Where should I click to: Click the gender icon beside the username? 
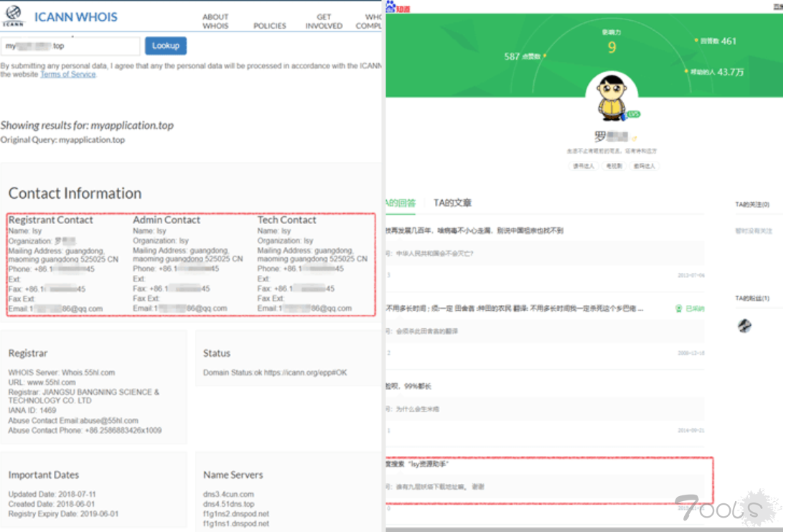[634, 138]
